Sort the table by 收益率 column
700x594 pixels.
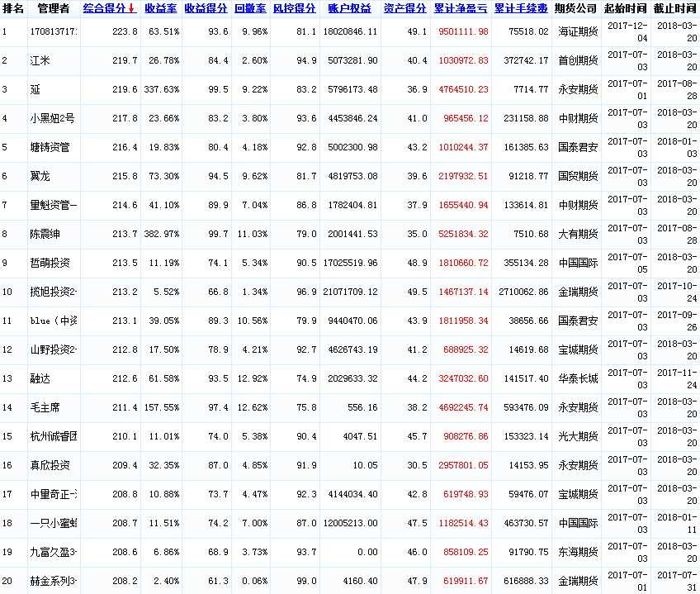click(x=160, y=8)
